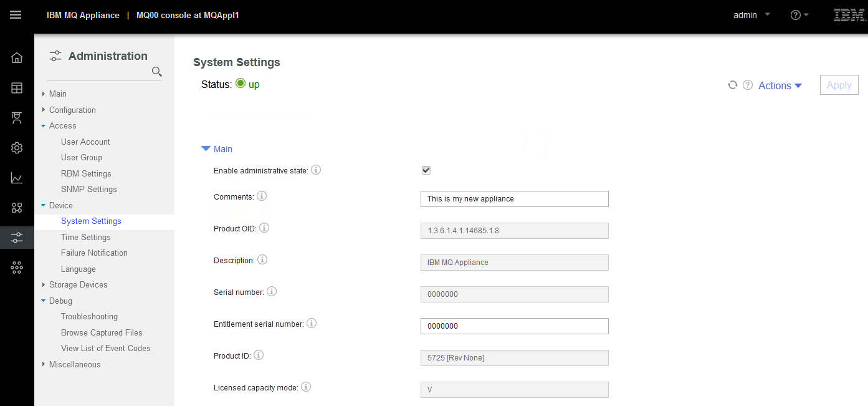868x406 pixels.
Task: Open RBM Settings
Action: click(86, 173)
